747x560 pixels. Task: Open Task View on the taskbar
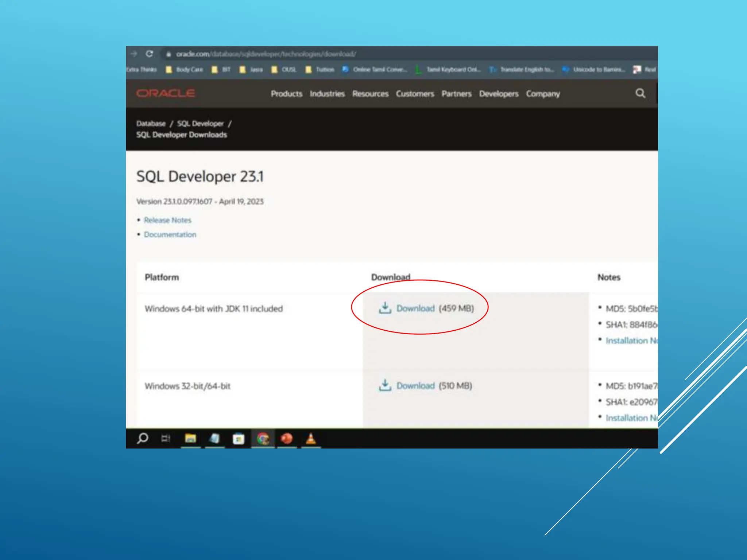coord(166,438)
